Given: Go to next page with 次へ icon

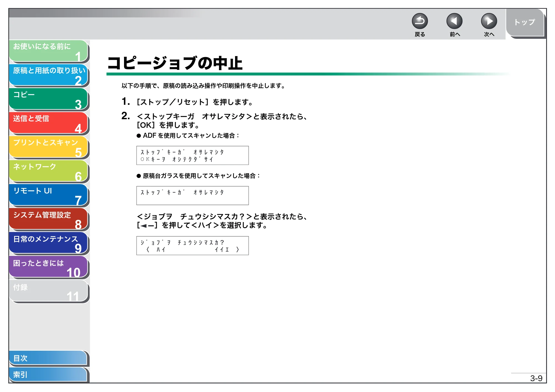Looking at the screenshot, I should [x=489, y=21].
